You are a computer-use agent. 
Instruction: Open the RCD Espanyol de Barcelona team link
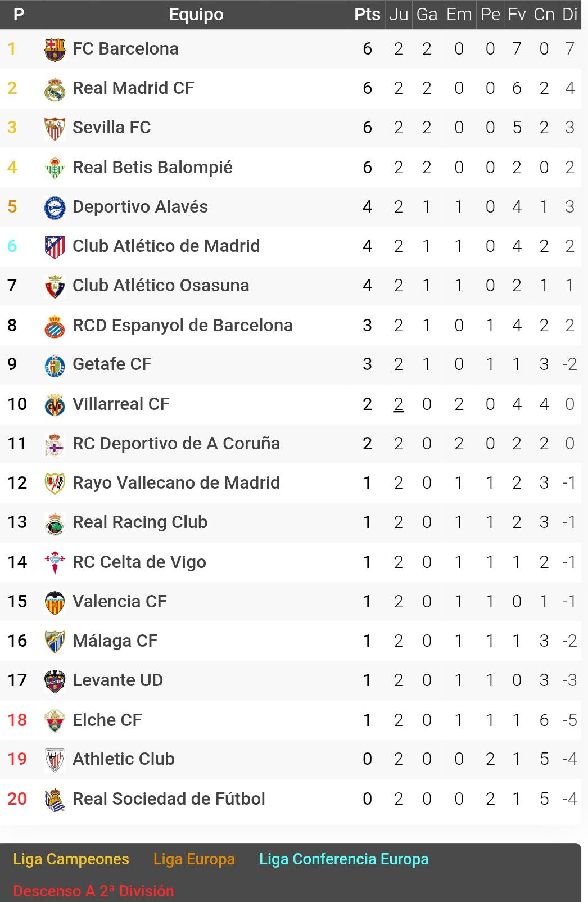coord(183,326)
